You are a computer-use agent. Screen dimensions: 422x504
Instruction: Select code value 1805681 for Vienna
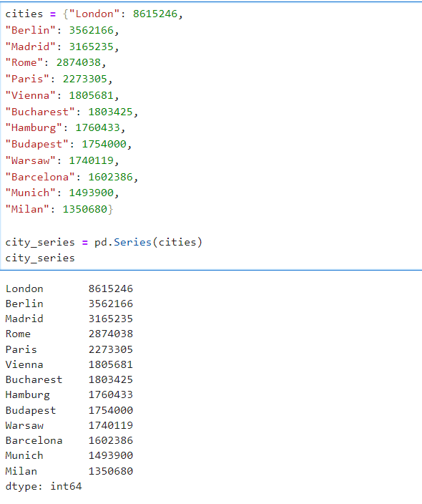[x=92, y=95]
